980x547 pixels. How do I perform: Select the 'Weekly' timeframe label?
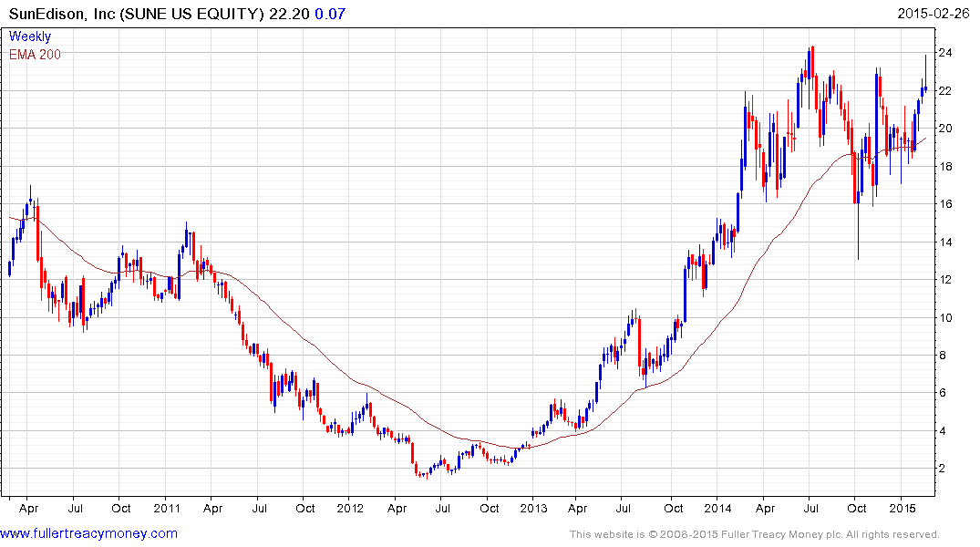pyautogui.click(x=30, y=36)
